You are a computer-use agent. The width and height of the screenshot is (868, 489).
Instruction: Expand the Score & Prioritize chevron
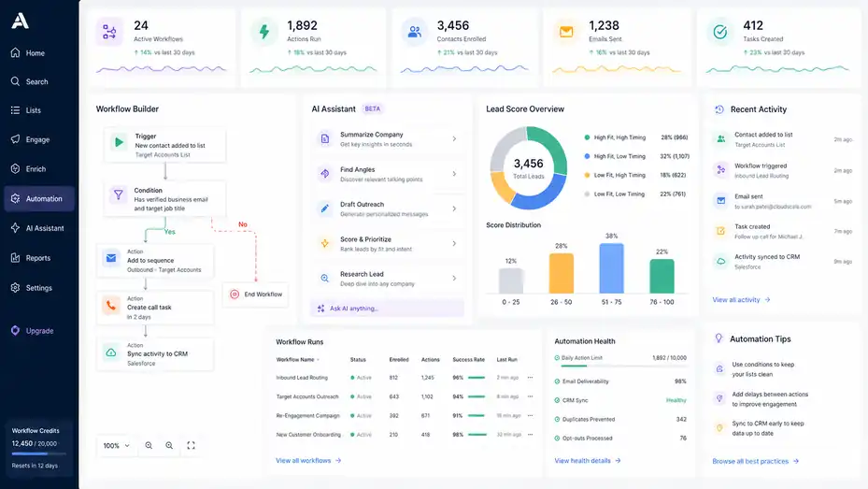click(454, 244)
